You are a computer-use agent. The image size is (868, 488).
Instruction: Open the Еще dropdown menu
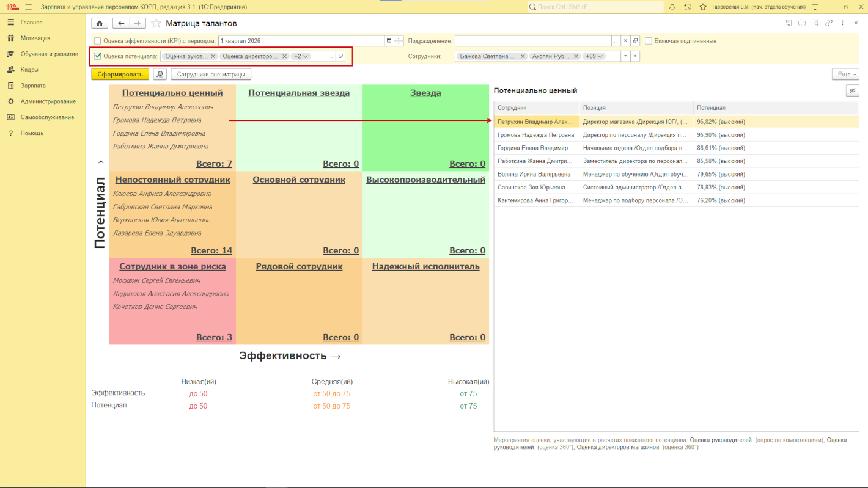(845, 75)
